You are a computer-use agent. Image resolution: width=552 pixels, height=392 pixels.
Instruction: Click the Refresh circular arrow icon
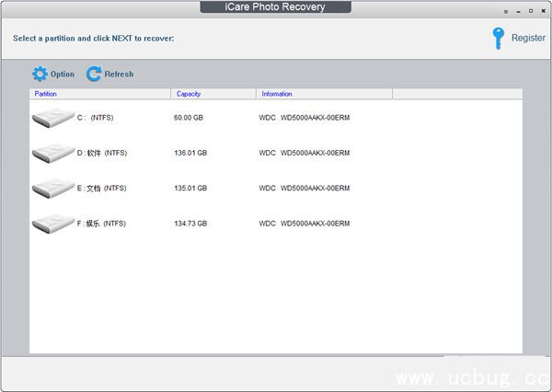93,74
